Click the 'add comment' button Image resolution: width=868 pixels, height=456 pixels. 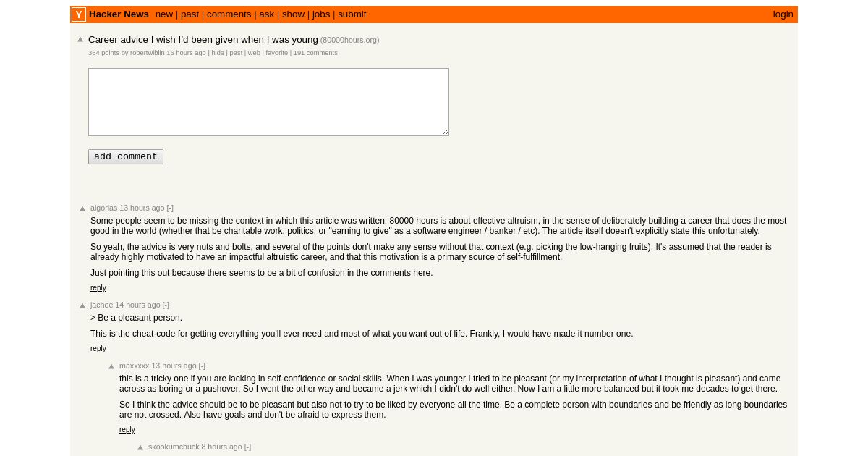(126, 156)
